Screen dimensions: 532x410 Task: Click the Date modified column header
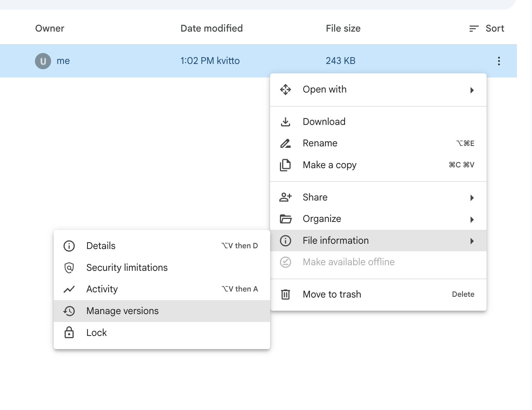[x=212, y=29]
